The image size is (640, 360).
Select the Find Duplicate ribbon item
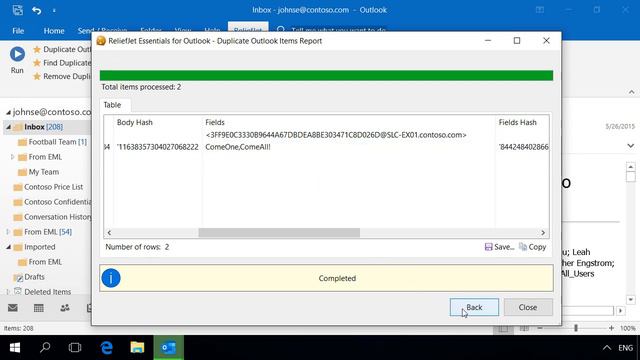pos(62,63)
